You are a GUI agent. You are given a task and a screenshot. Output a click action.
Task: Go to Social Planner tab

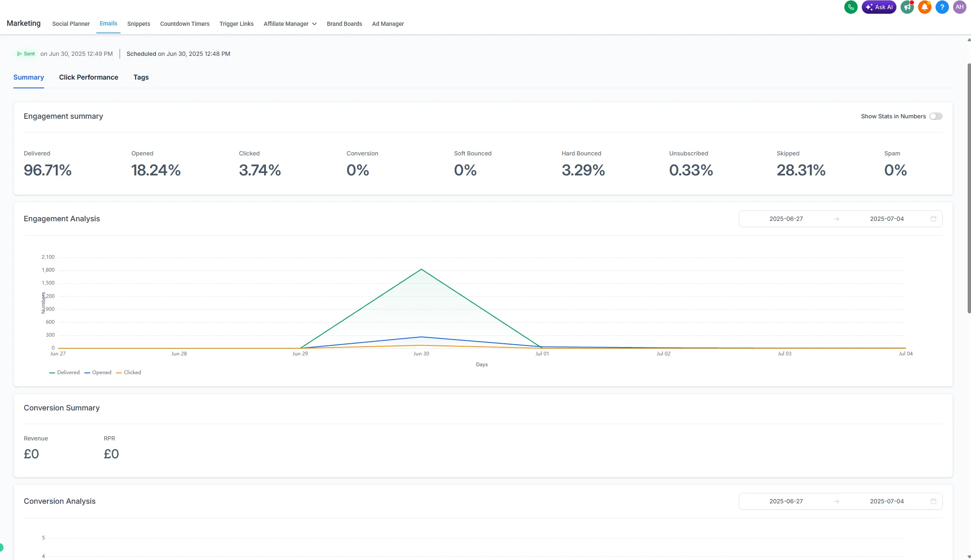(x=71, y=24)
